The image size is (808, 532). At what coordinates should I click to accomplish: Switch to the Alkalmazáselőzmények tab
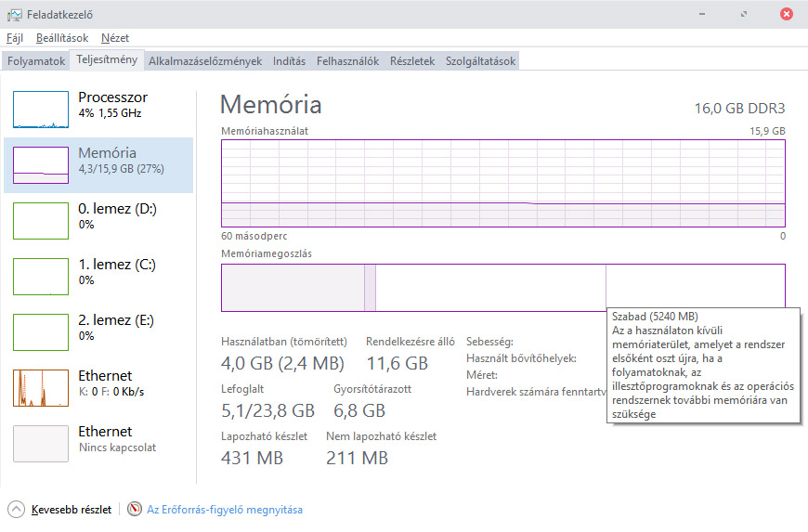(x=205, y=61)
